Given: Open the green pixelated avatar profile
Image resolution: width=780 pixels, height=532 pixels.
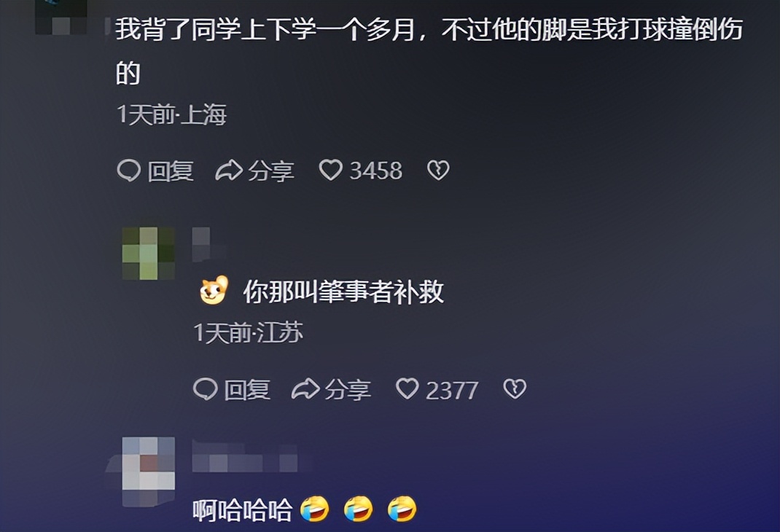Looking at the screenshot, I should pyautogui.click(x=148, y=254).
